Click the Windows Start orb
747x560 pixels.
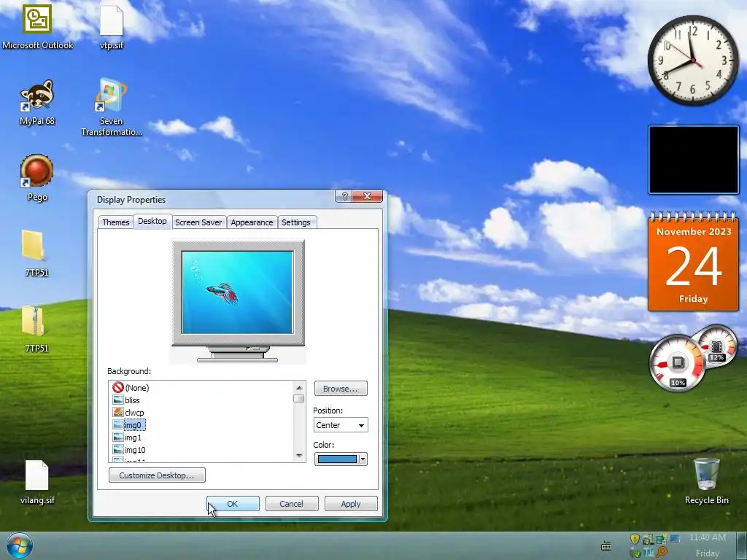[x=19, y=546]
